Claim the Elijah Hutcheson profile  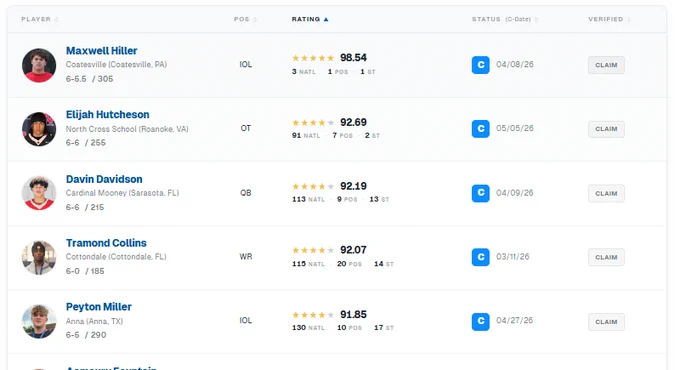[x=606, y=129]
